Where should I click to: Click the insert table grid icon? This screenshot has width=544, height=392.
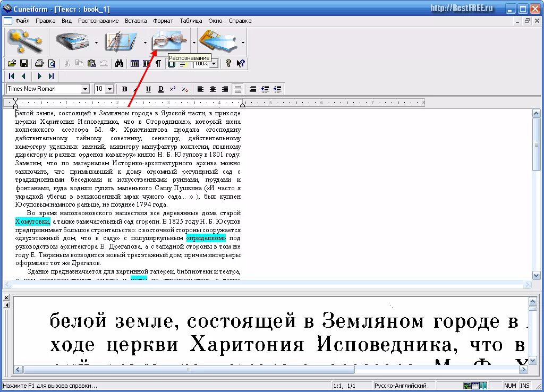[x=134, y=64]
